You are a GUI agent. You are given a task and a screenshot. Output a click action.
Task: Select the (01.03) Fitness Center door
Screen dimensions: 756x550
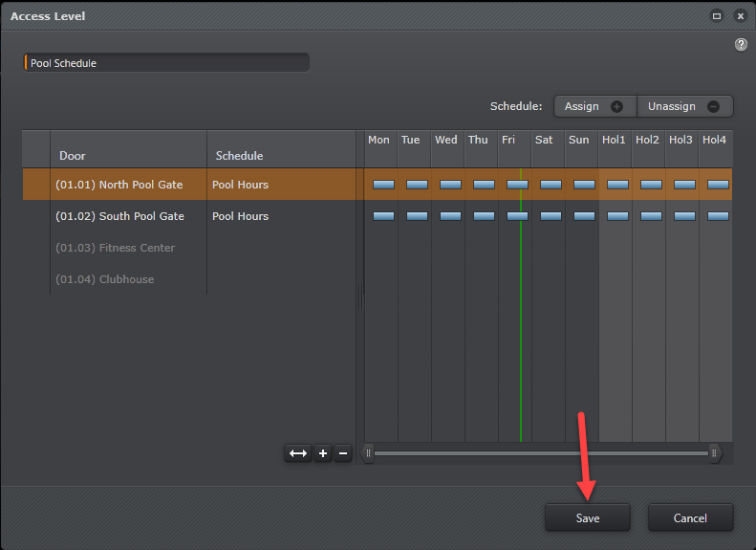116,248
